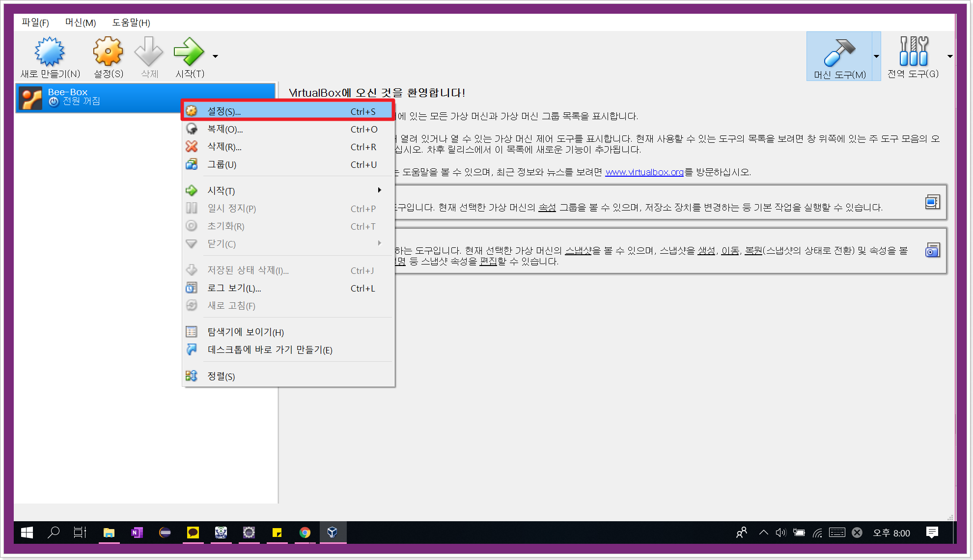Image resolution: width=973 pixels, height=560 pixels.
Task: Click 저장된 상태 삭제(I)... menu entry
Action: tap(288, 270)
